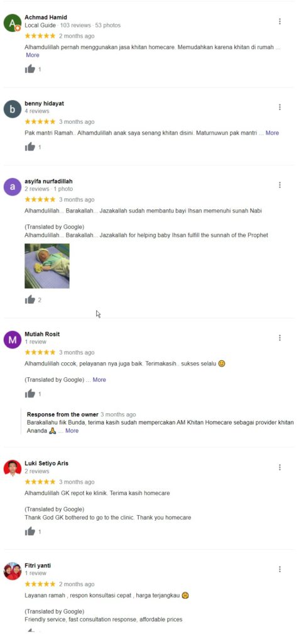
Task: Open Fitri yanti's profile by her name
Action: (38, 565)
